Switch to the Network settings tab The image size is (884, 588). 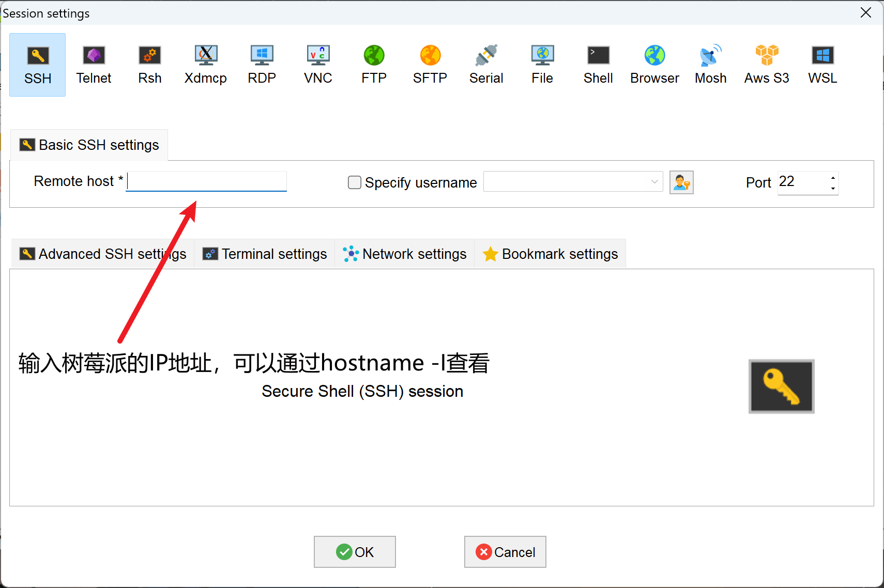[x=404, y=254]
